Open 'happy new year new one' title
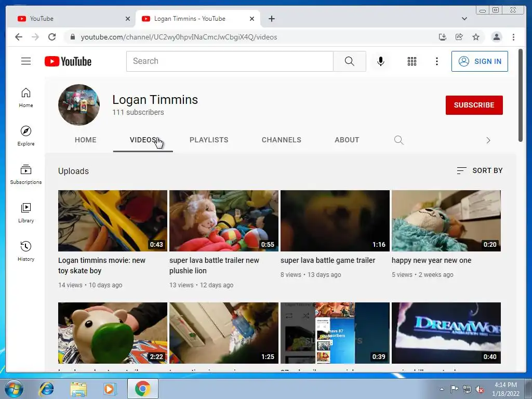Viewport: 532px width, 399px height. tap(431, 260)
